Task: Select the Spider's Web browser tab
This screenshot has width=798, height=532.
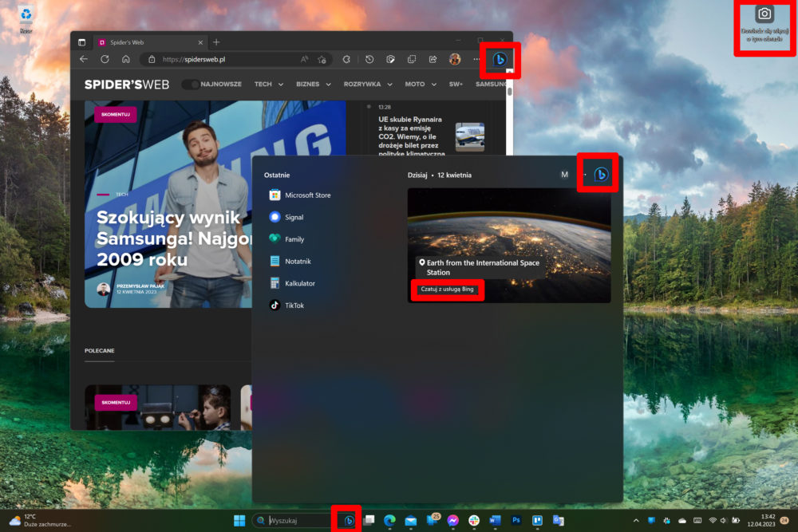Action: [150, 42]
